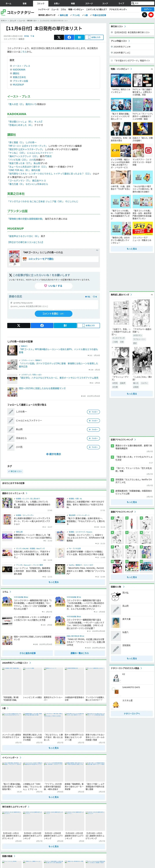Screen dimensions: 155x868
Task: Open 2月28日付 本日発売の単行本リスト sidebar link
Action: pyautogui.click(x=132, y=32)
